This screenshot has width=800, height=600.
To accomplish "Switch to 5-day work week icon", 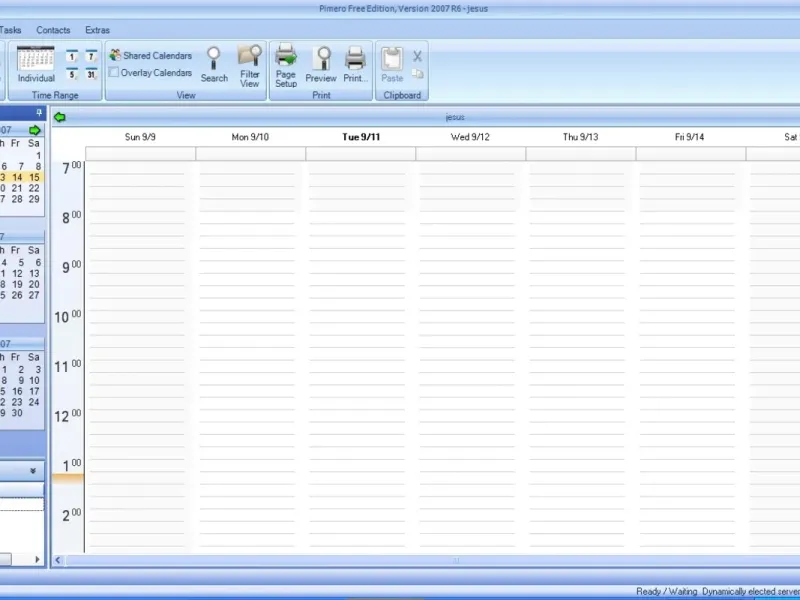I will tap(72, 74).
